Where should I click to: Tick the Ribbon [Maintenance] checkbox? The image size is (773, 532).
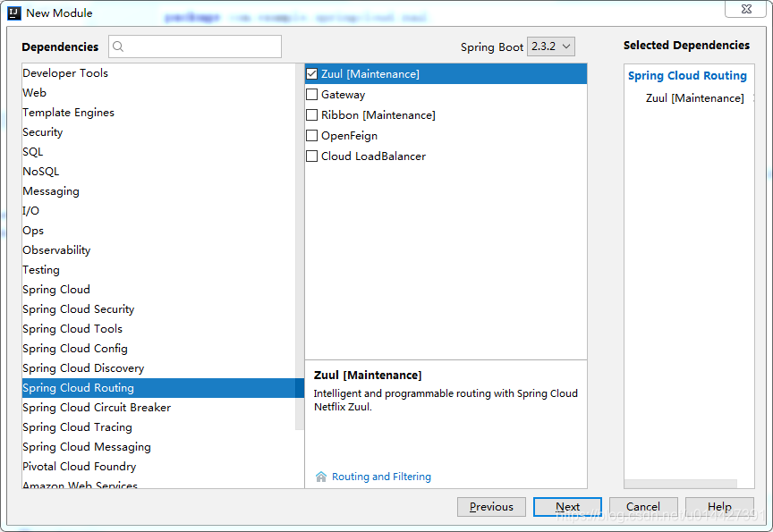pyautogui.click(x=311, y=114)
